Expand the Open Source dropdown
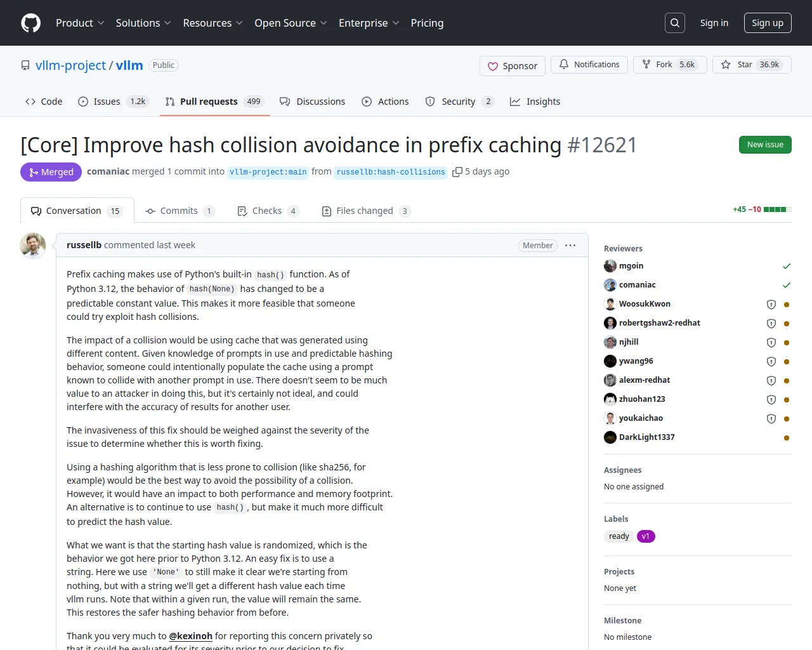The width and height of the screenshot is (812, 650). pos(291,23)
